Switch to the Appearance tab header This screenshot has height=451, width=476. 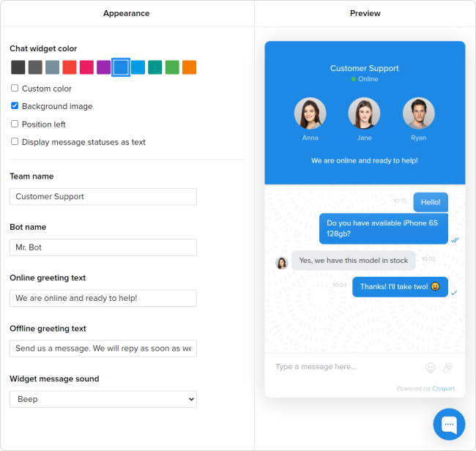pos(126,13)
